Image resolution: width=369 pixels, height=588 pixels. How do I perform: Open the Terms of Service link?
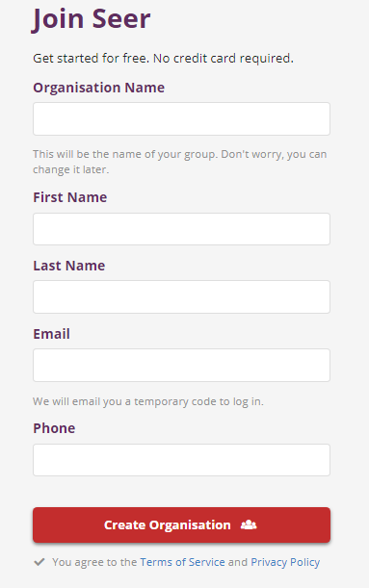[x=182, y=562]
